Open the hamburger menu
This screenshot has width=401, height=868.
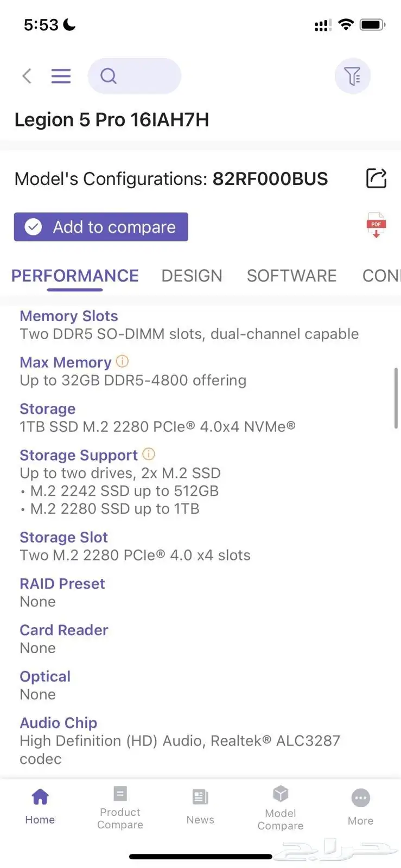61,76
